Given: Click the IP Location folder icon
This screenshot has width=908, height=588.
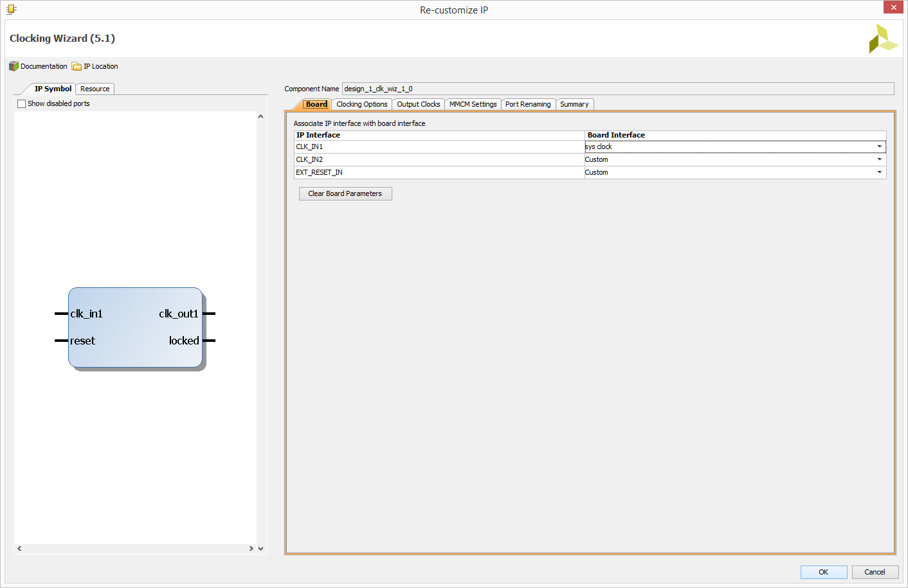Looking at the screenshot, I should 77,66.
